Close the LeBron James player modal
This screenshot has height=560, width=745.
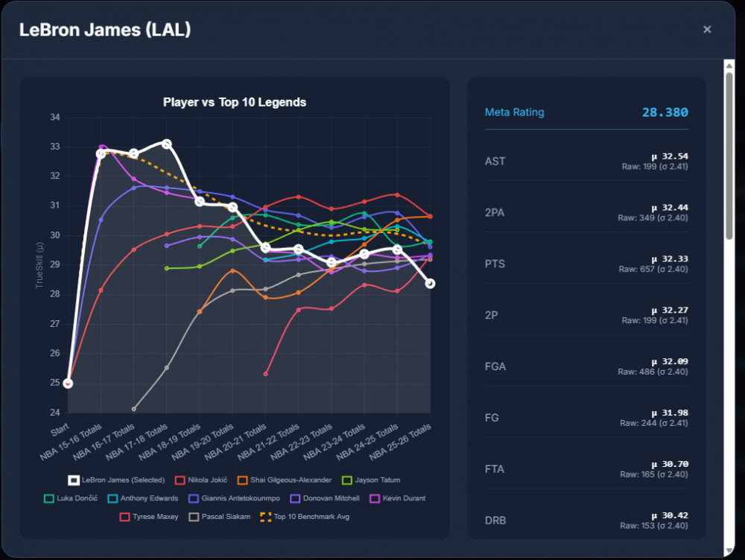click(707, 30)
